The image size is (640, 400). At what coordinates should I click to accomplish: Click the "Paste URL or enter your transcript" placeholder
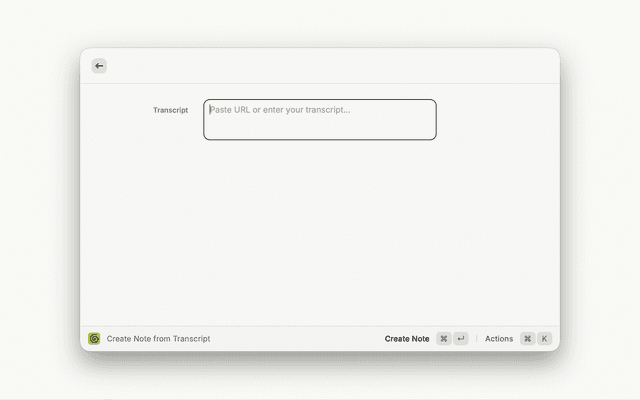tap(281, 110)
